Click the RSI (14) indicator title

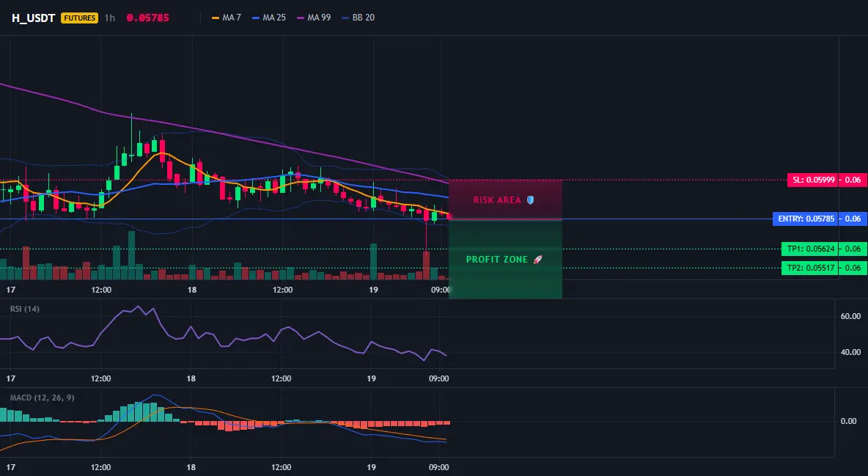pyautogui.click(x=25, y=309)
